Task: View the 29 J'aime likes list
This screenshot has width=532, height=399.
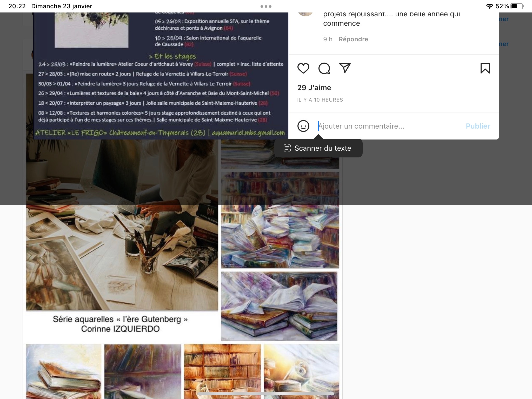Action: pos(314,88)
